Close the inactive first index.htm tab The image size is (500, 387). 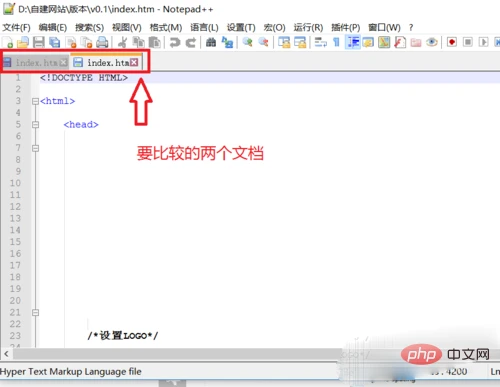63,62
